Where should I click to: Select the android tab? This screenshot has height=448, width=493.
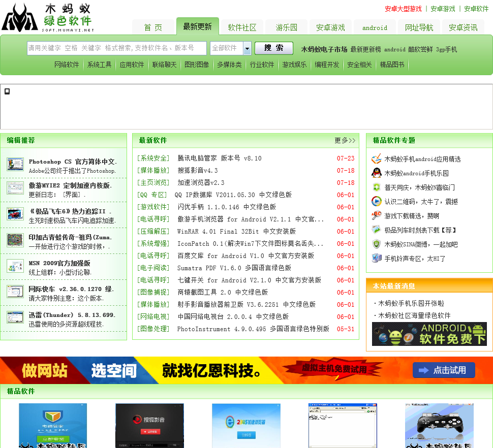[x=375, y=27]
